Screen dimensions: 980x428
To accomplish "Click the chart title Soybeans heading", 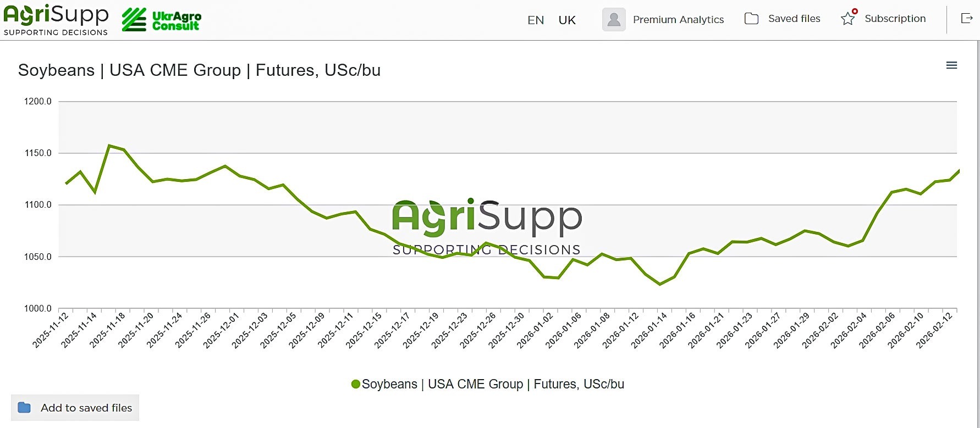I will click(x=199, y=70).
